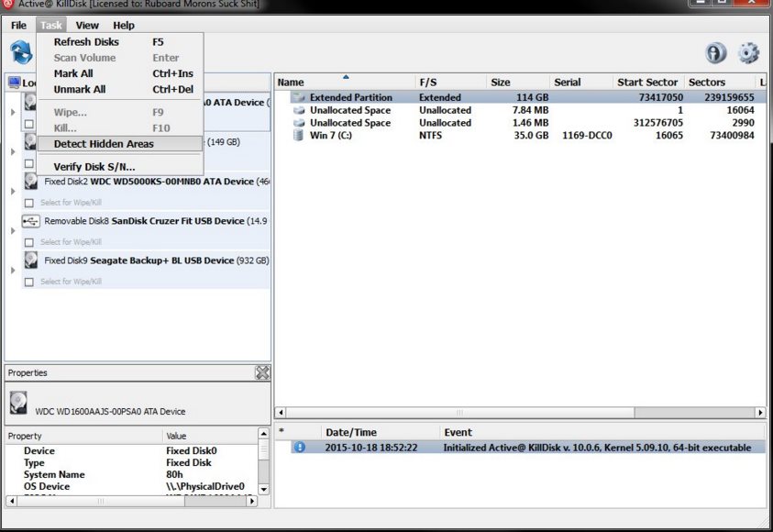The width and height of the screenshot is (773, 532).
Task: Sort by the F/S column header
Action: 450,83
